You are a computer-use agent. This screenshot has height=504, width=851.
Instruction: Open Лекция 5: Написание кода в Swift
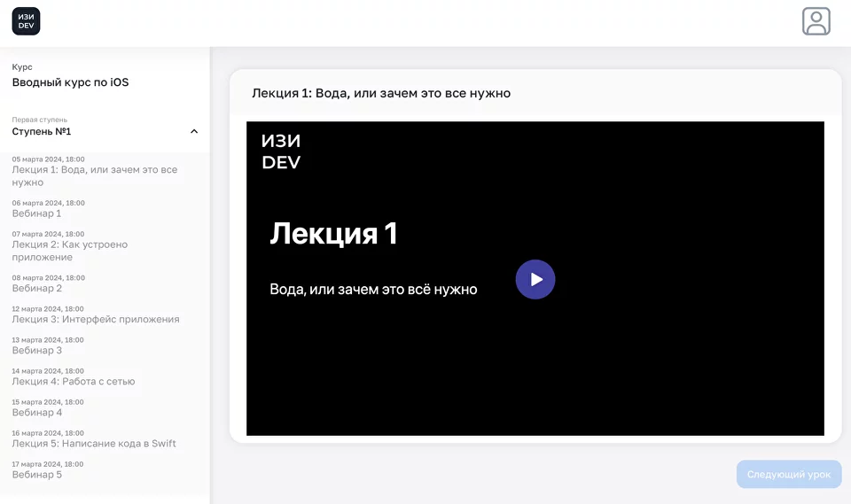point(94,444)
